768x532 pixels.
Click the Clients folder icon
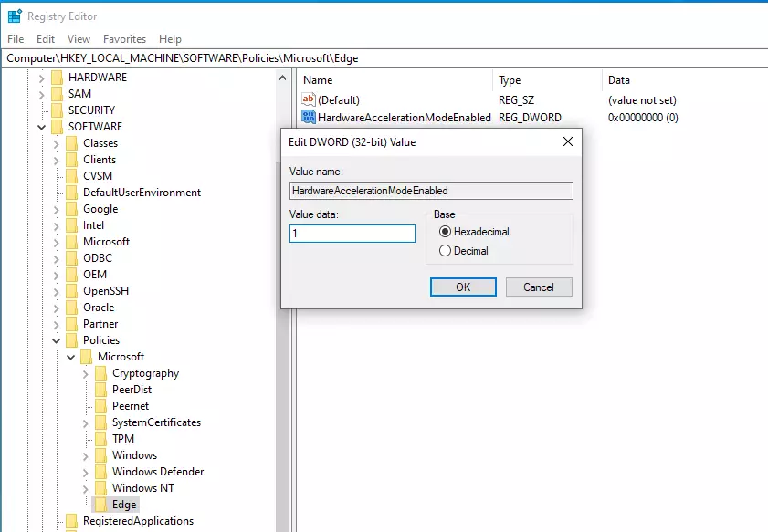coord(71,160)
